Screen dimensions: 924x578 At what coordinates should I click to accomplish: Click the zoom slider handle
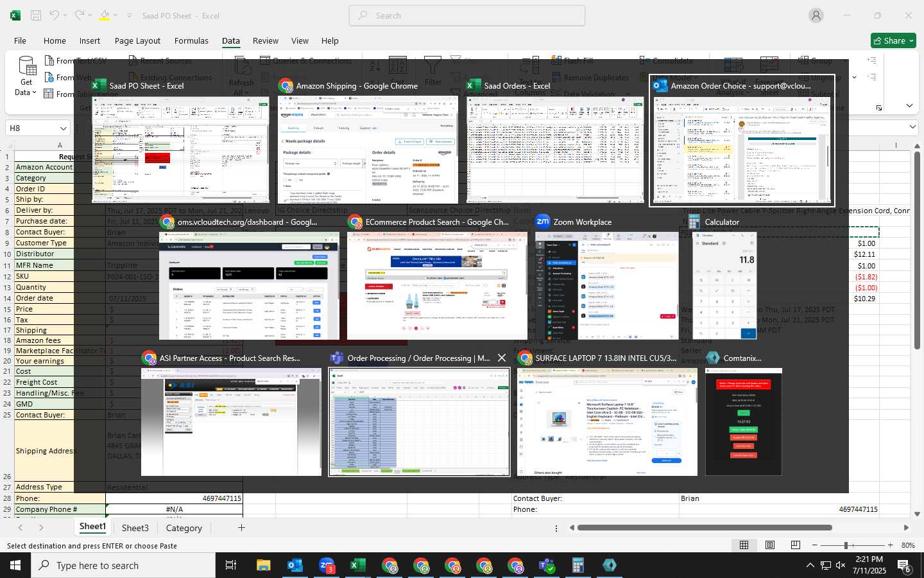point(846,545)
